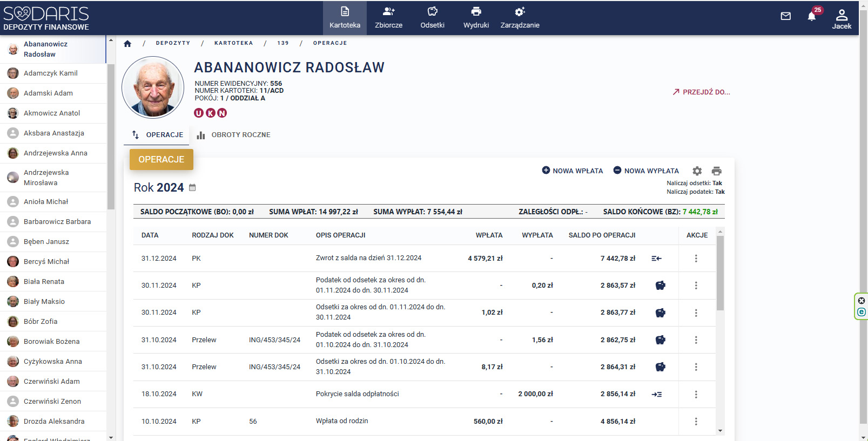
Task: Switch to the Obroty roczne tab
Action: (233, 135)
